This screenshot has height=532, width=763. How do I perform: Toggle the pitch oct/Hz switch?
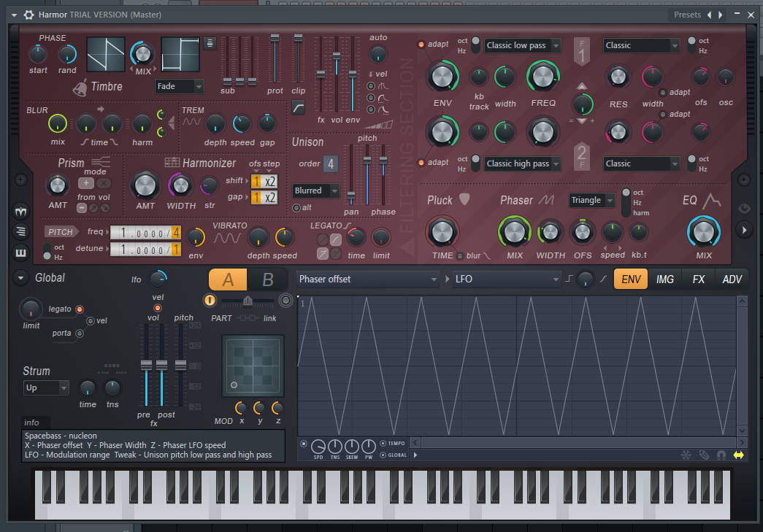click(x=47, y=252)
